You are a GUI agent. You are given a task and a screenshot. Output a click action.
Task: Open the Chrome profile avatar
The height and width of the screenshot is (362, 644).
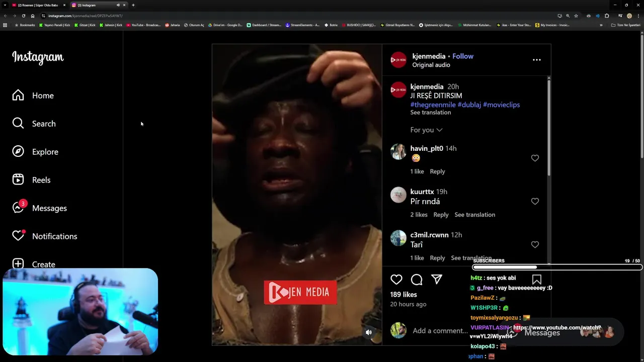[x=629, y=16]
